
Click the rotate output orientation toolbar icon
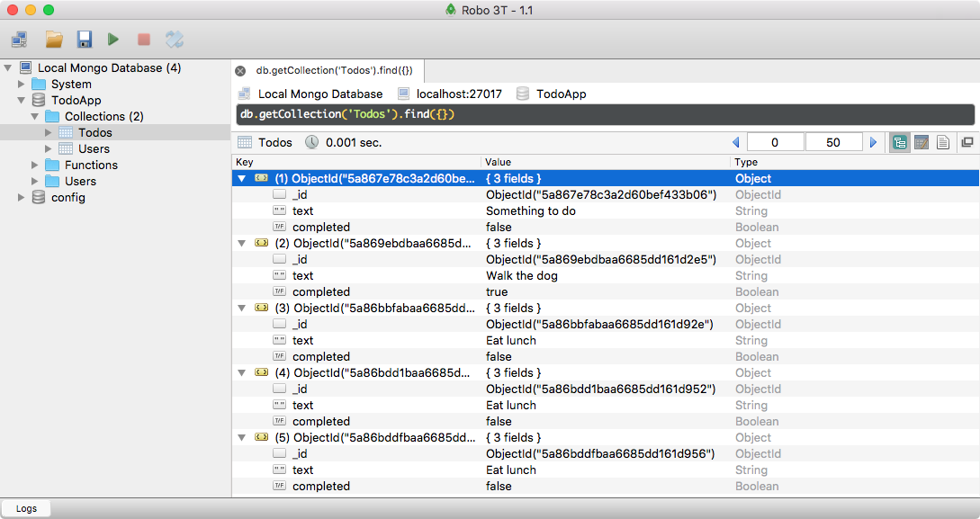click(175, 39)
